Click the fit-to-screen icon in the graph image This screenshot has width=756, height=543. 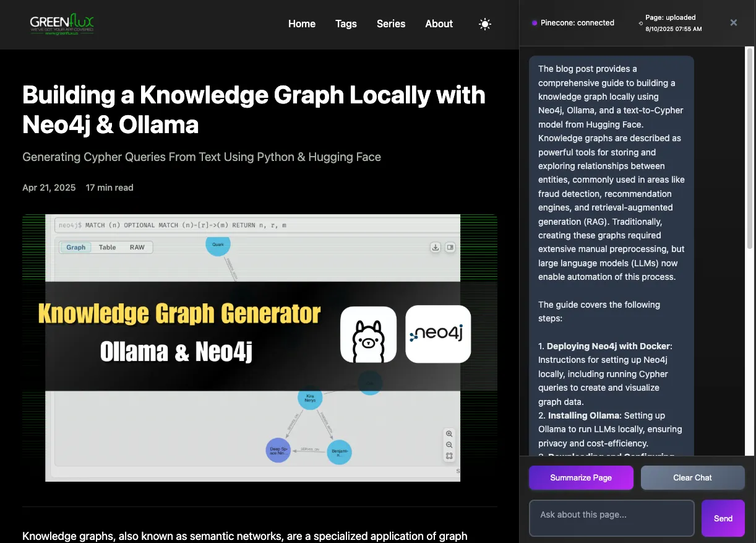tap(450, 456)
